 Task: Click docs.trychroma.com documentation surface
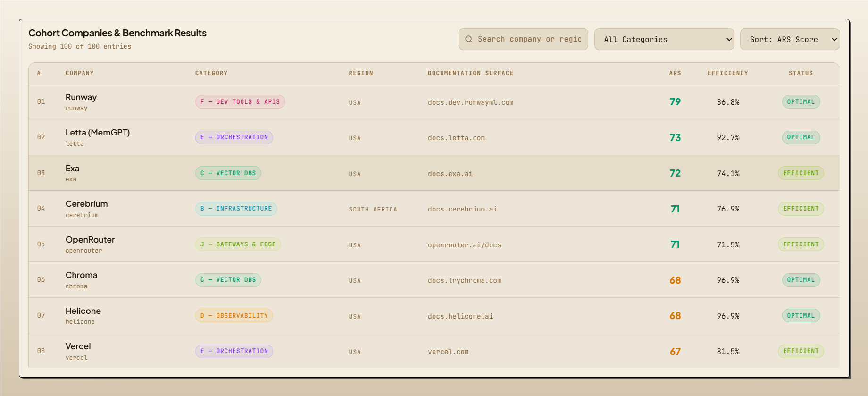[x=465, y=280]
